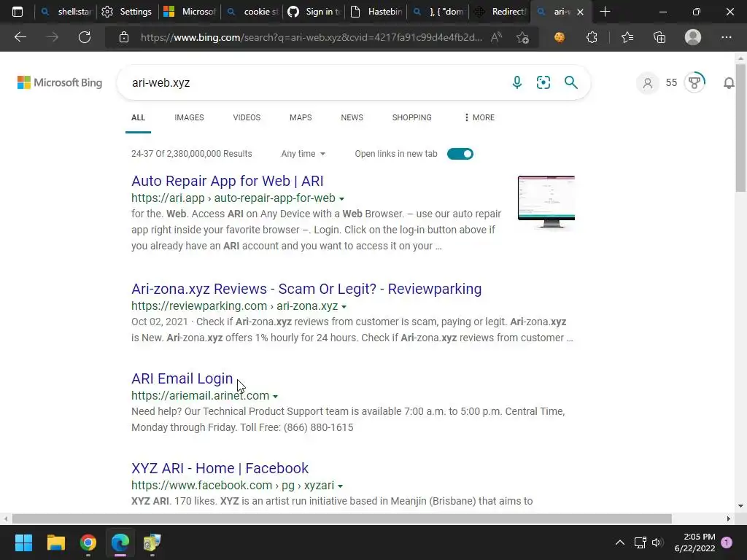The width and height of the screenshot is (747, 560).
Task: Open the installer icon on taskbar
Action: tap(152, 542)
